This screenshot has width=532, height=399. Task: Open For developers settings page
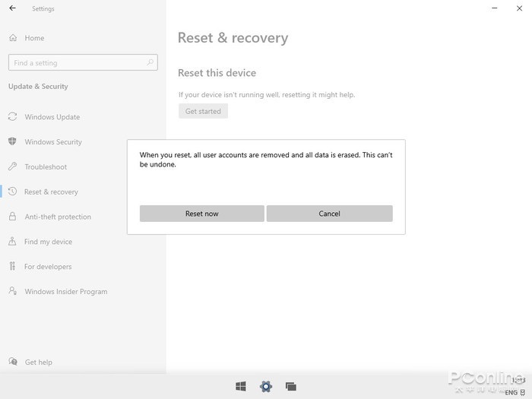coord(48,267)
